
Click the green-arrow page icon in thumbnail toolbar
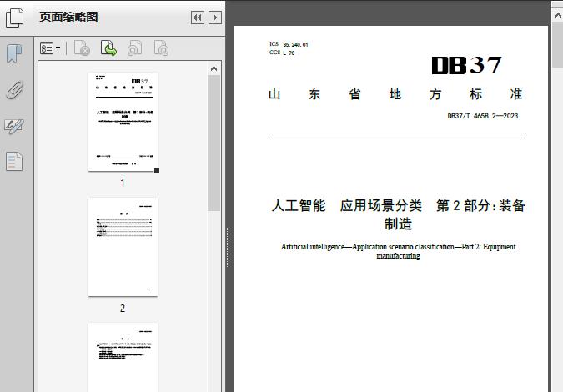pos(108,49)
